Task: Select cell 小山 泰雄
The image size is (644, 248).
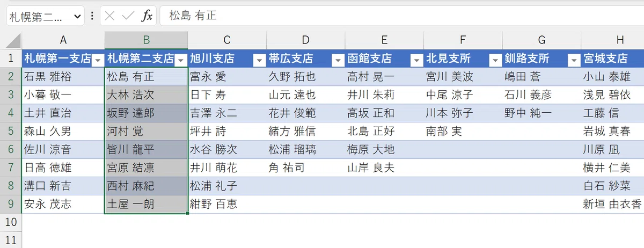Action: pyautogui.click(x=612, y=77)
